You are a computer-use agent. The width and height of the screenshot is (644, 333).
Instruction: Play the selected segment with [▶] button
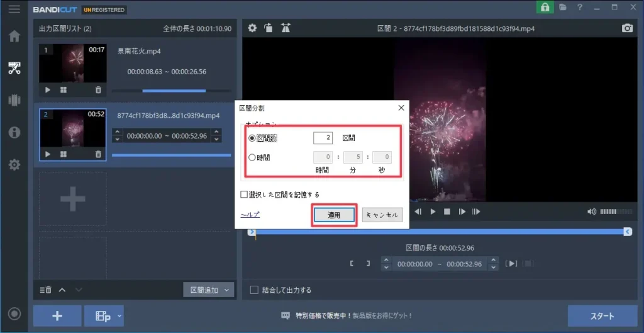(x=511, y=264)
